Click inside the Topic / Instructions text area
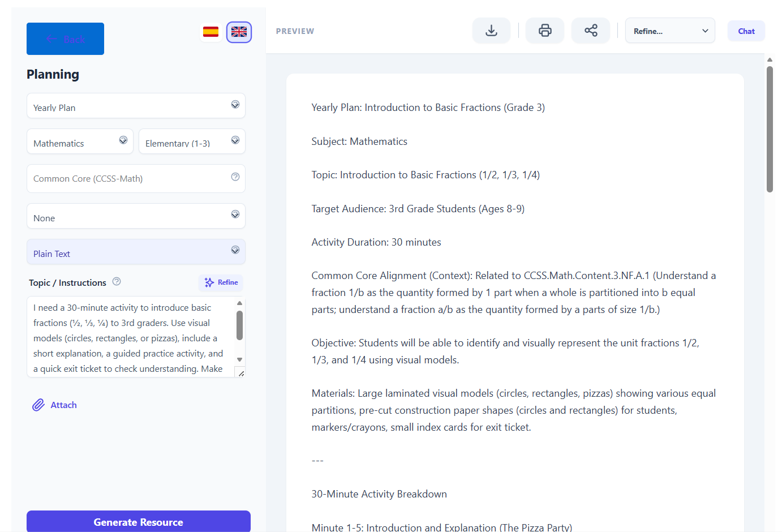 130,337
